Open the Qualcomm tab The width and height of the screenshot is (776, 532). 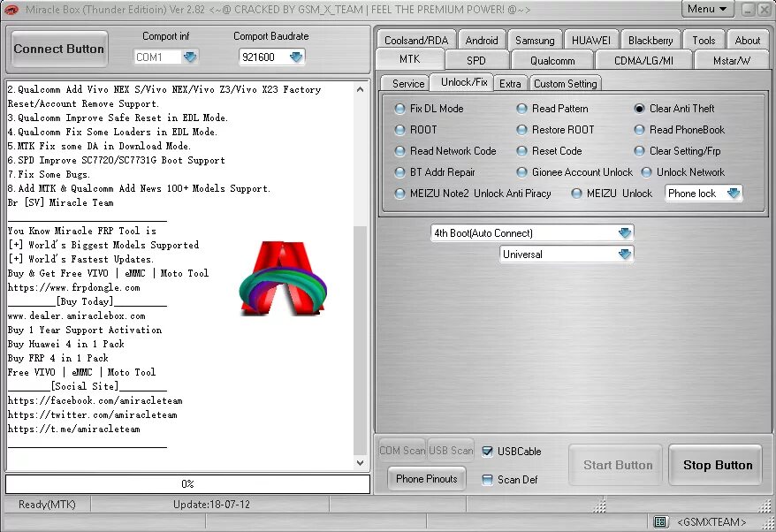click(552, 60)
